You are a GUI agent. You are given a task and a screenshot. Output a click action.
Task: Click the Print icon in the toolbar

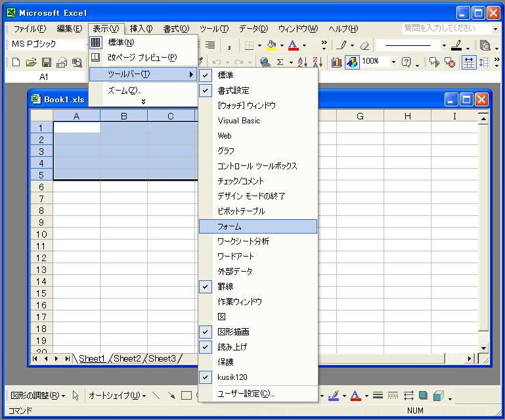pos(62,62)
